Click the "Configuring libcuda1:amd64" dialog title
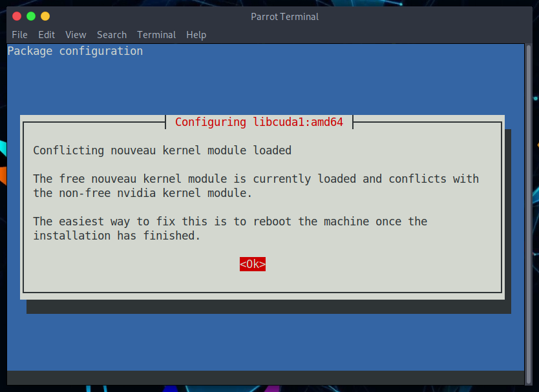The height and width of the screenshot is (392, 539). pyautogui.click(x=259, y=122)
